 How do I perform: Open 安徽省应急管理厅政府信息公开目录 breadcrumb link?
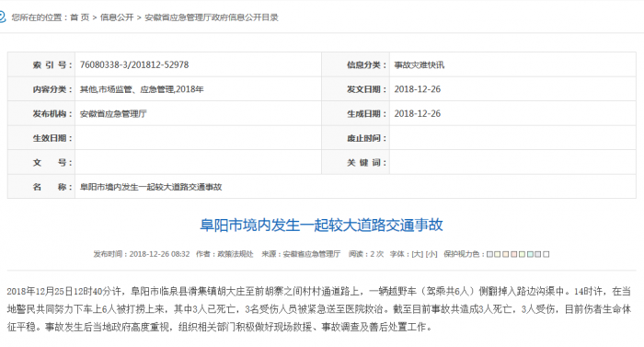click(212, 17)
